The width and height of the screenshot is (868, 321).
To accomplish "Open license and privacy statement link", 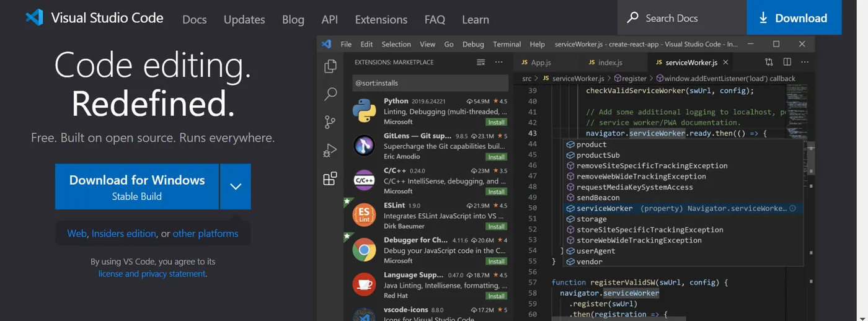I will click(152, 273).
